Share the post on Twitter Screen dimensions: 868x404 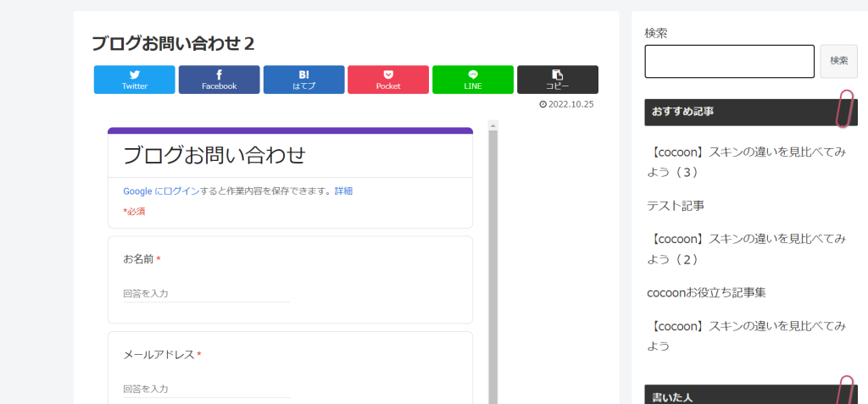[134, 80]
